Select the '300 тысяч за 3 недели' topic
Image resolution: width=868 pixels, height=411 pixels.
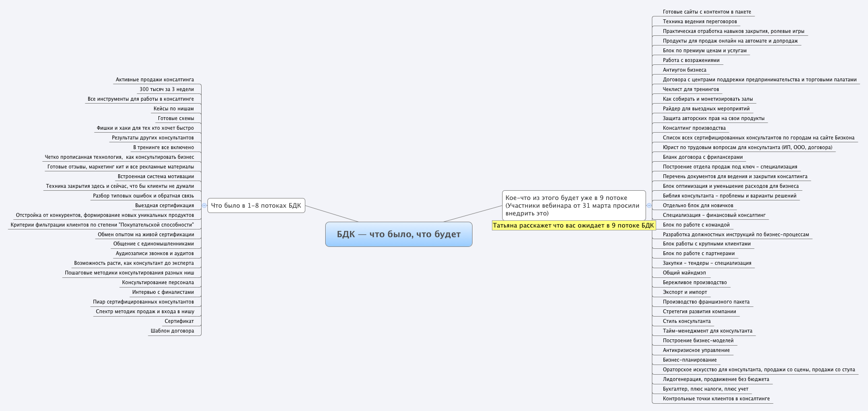(x=167, y=90)
